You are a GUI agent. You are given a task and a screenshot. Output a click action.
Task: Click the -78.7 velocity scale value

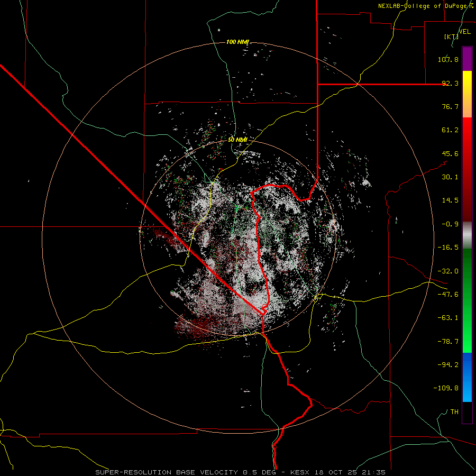448,342
